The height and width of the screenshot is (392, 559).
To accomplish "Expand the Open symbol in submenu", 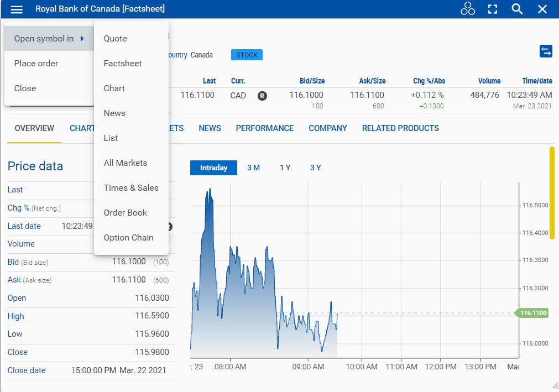I will (x=44, y=39).
